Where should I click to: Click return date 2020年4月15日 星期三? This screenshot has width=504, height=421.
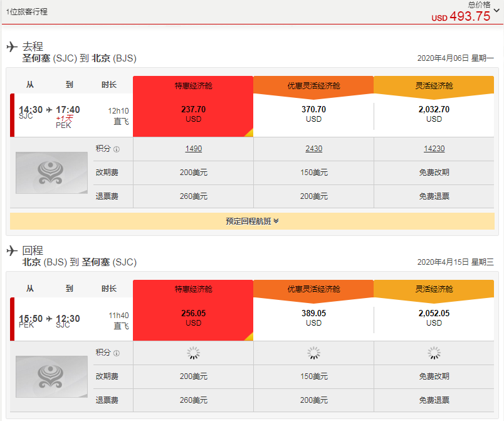[456, 262]
